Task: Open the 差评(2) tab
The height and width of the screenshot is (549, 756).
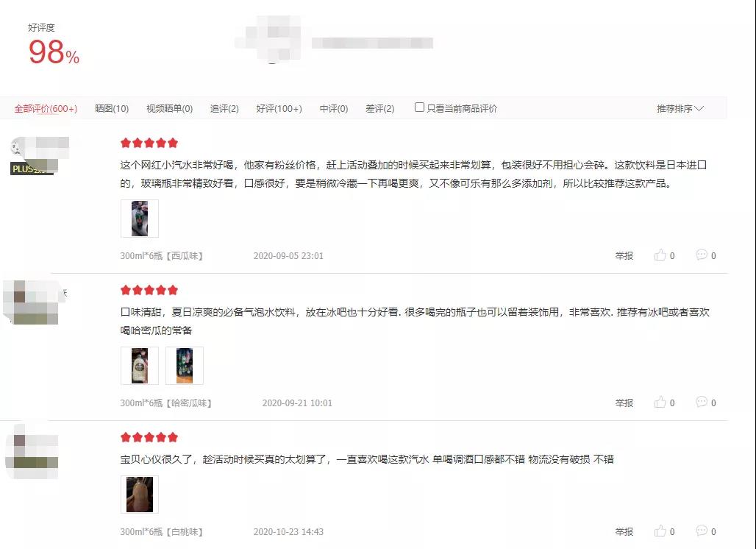Action: coord(380,108)
